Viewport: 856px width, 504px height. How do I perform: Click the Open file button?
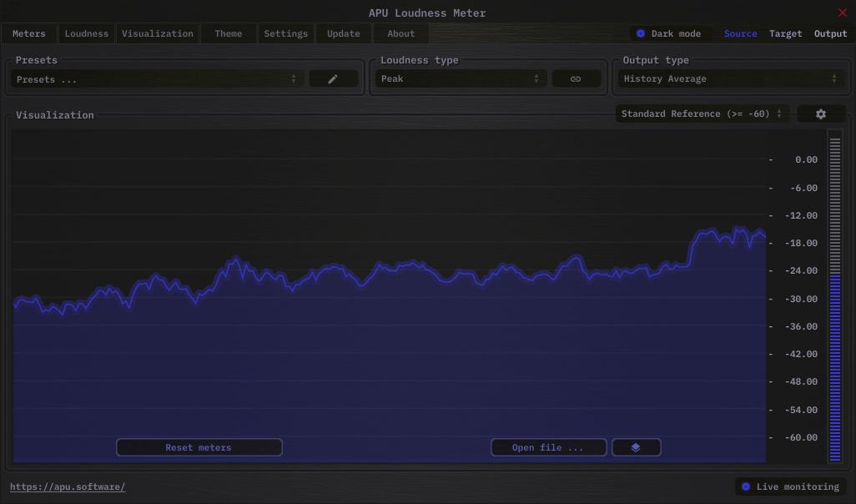click(548, 448)
